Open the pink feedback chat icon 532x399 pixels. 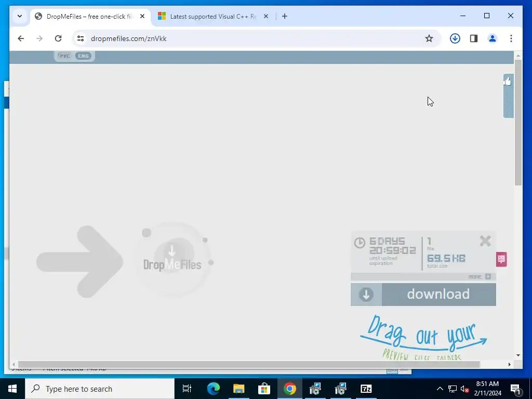click(x=501, y=260)
